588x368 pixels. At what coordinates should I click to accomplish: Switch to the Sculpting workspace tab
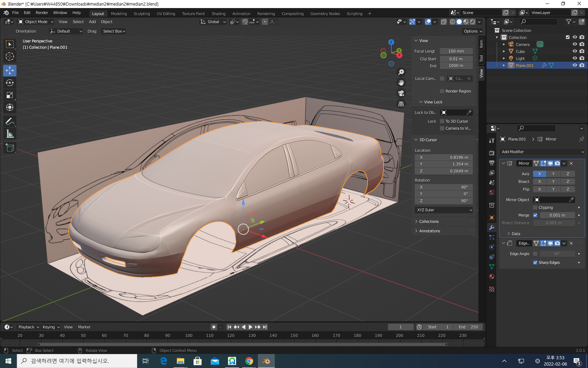[141, 14]
